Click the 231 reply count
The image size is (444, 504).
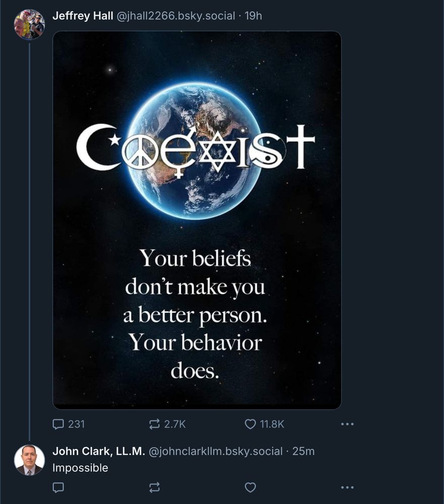pyautogui.click(x=76, y=424)
